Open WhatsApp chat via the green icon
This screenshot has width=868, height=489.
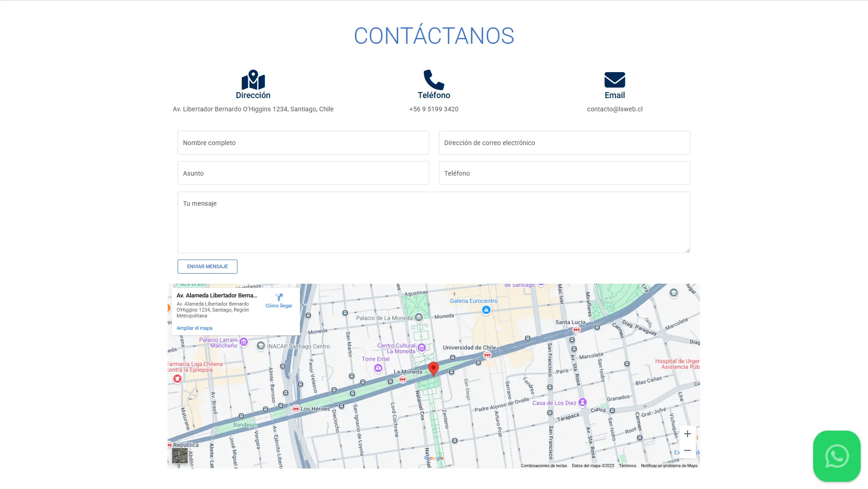(836, 456)
